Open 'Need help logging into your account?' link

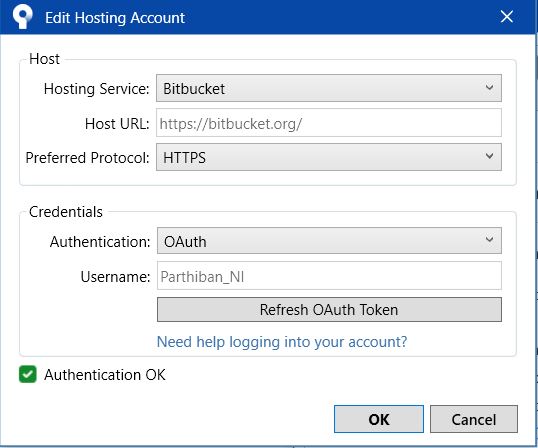pos(282,342)
